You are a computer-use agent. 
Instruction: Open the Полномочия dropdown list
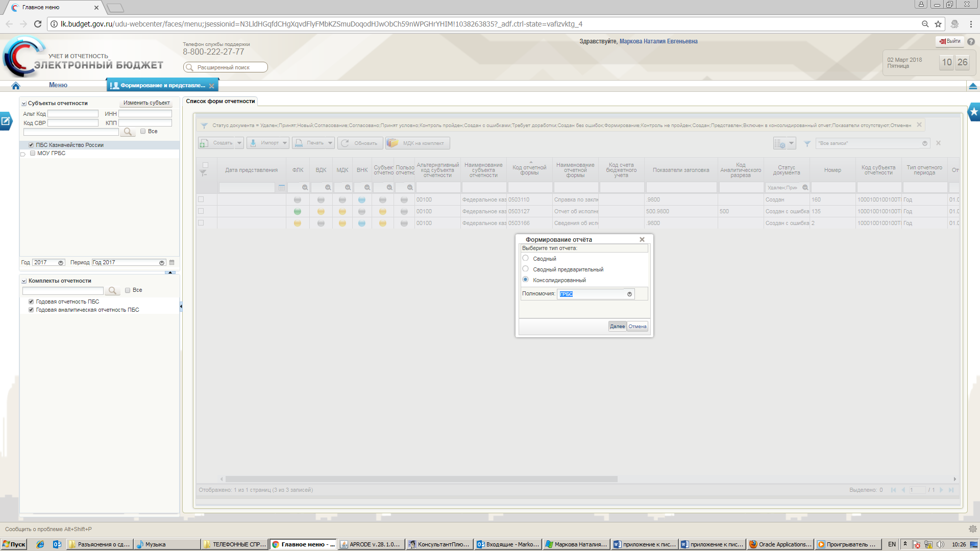(x=629, y=294)
